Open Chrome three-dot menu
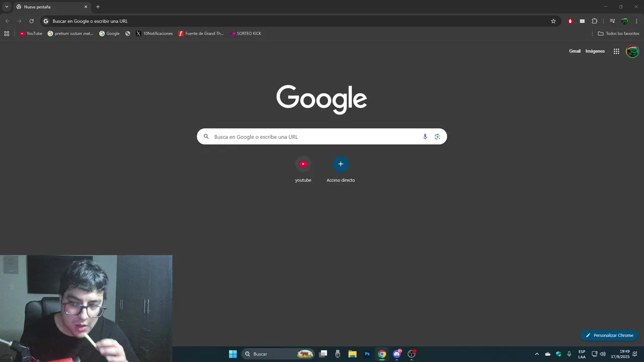 [x=636, y=21]
